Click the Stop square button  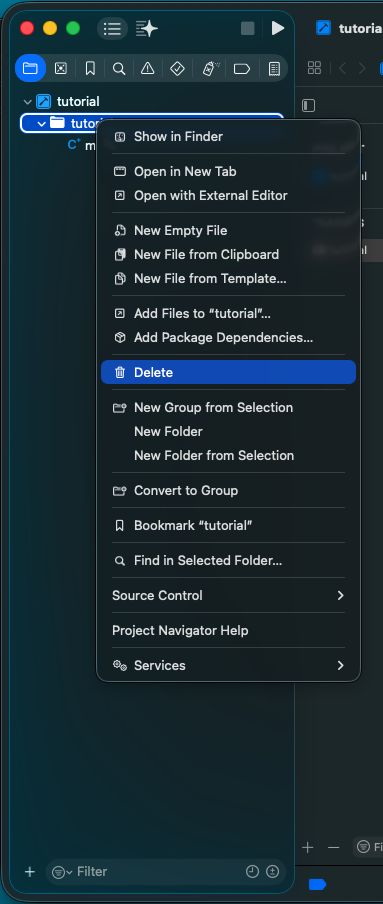coord(247,28)
